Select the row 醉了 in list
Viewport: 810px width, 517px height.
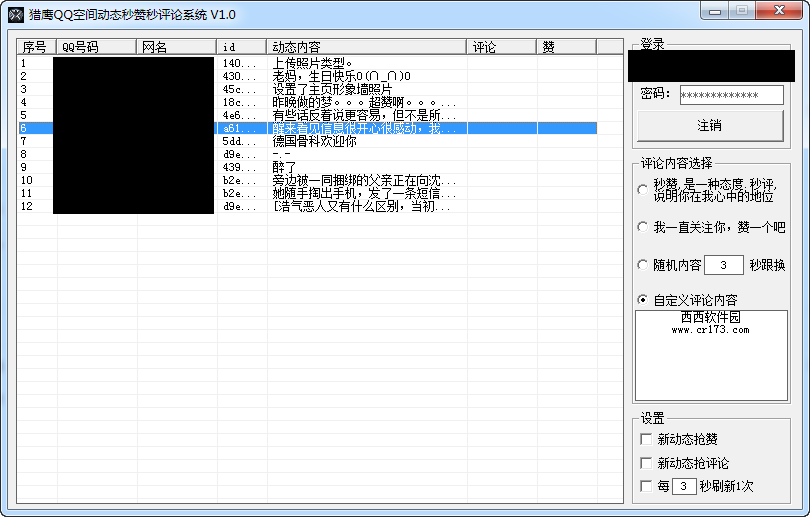point(307,167)
